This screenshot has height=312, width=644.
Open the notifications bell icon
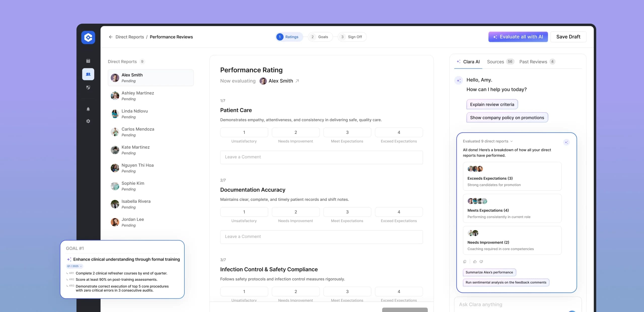(x=88, y=109)
